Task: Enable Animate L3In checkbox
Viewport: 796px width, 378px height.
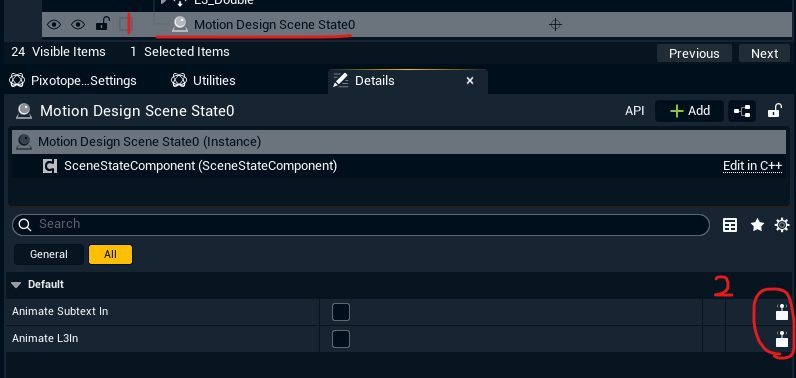Action: [x=341, y=339]
